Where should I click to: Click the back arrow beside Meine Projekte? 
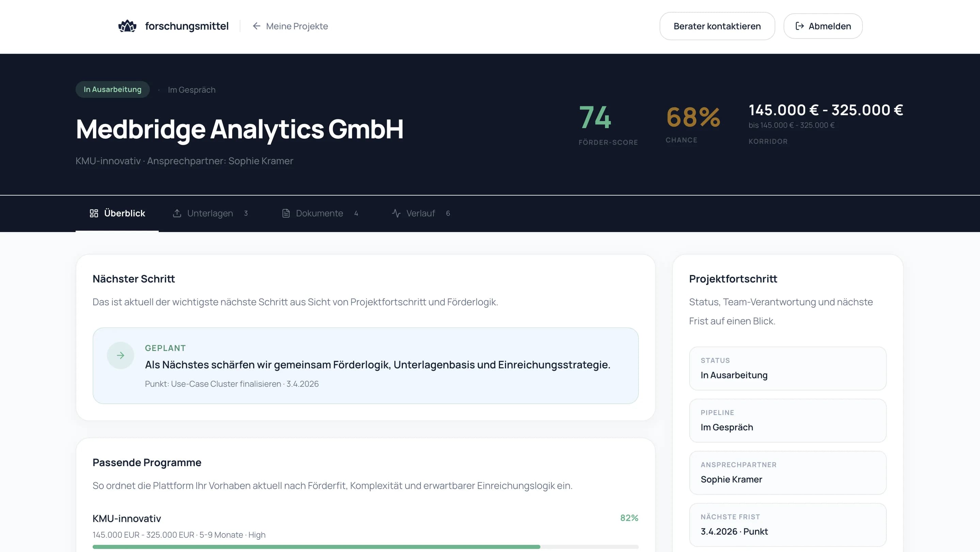click(x=256, y=26)
